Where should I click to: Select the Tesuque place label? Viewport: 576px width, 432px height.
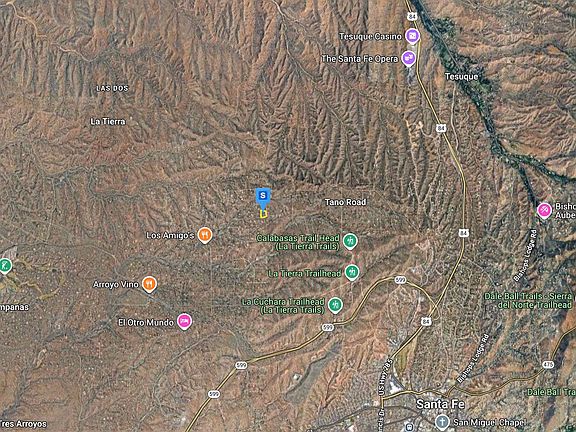pos(461,77)
